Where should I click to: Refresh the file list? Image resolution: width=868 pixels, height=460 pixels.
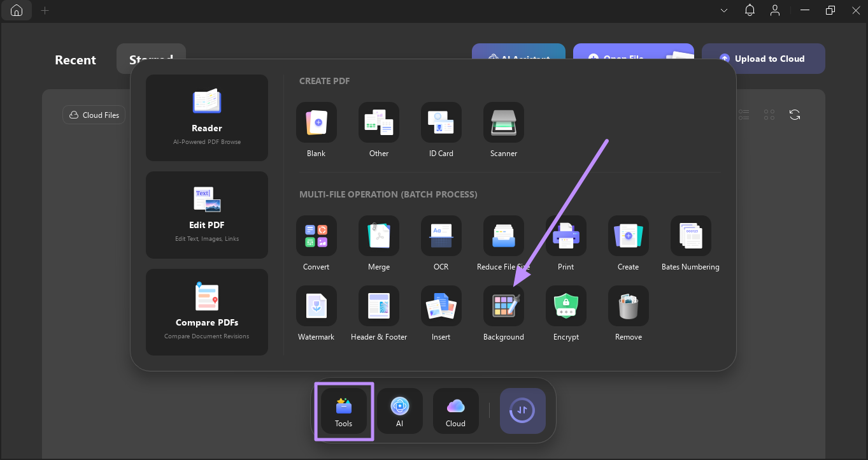pos(794,114)
